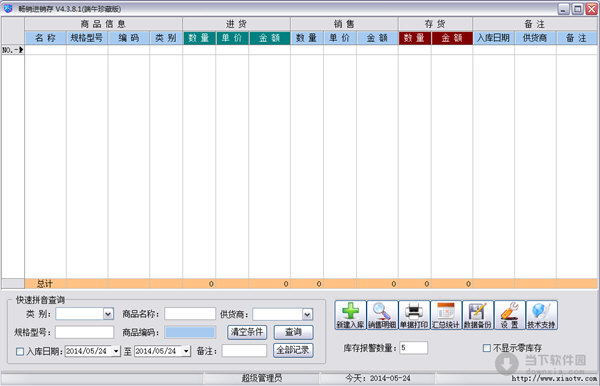Screen dimensions: 600x386
Task: Click the 新建入库 green plus icon
Action: click(x=350, y=315)
